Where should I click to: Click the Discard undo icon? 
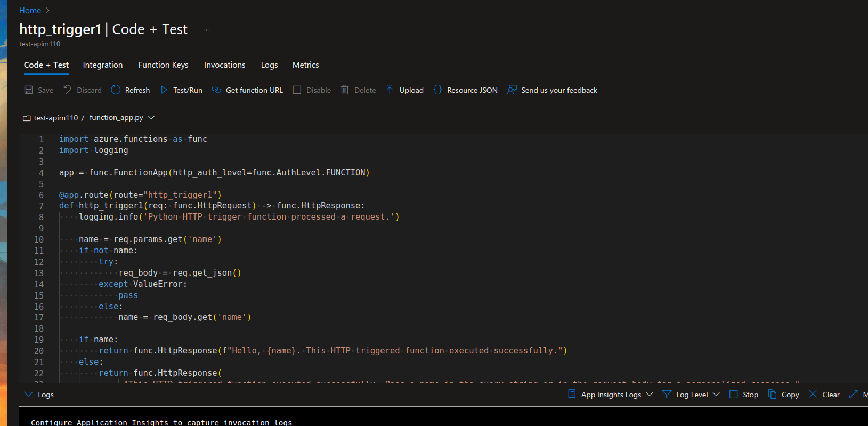67,90
